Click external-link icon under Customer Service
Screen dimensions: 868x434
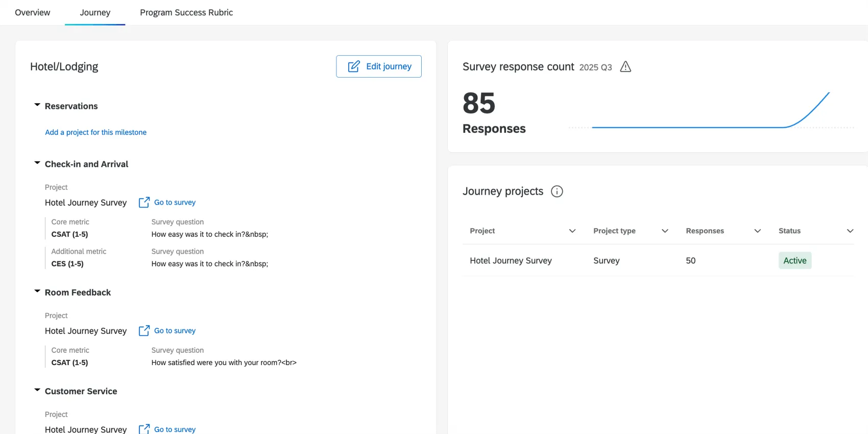tap(144, 429)
